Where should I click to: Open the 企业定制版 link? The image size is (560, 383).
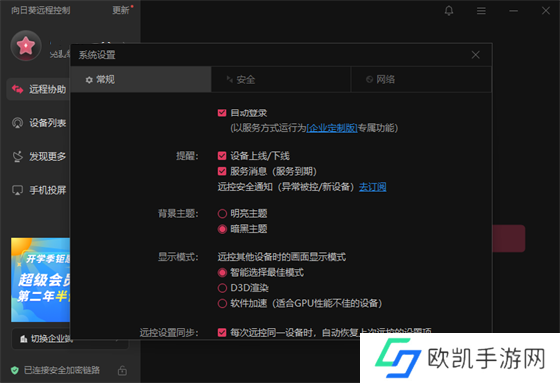332,128
